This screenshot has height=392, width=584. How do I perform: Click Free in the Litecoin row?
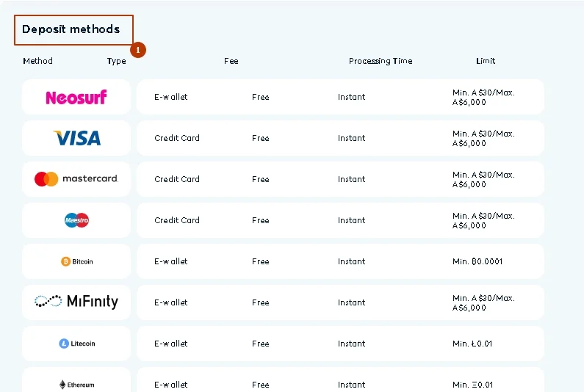(260, 344)
